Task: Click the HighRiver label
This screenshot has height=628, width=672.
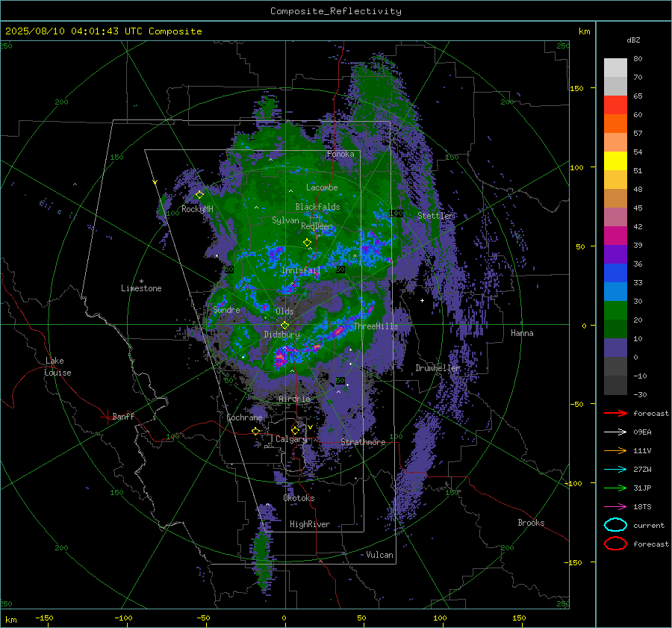Action: (310, 524)
